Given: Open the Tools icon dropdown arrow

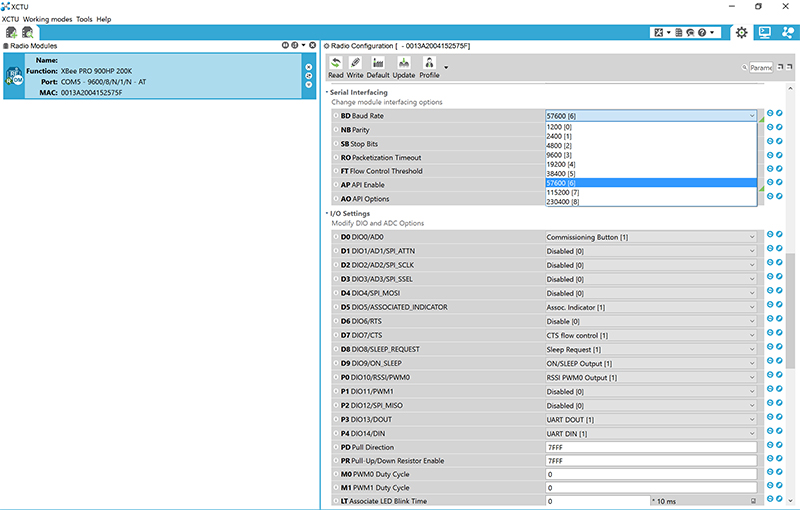Looking at the screenshot, I should click(x=668, y=33).
